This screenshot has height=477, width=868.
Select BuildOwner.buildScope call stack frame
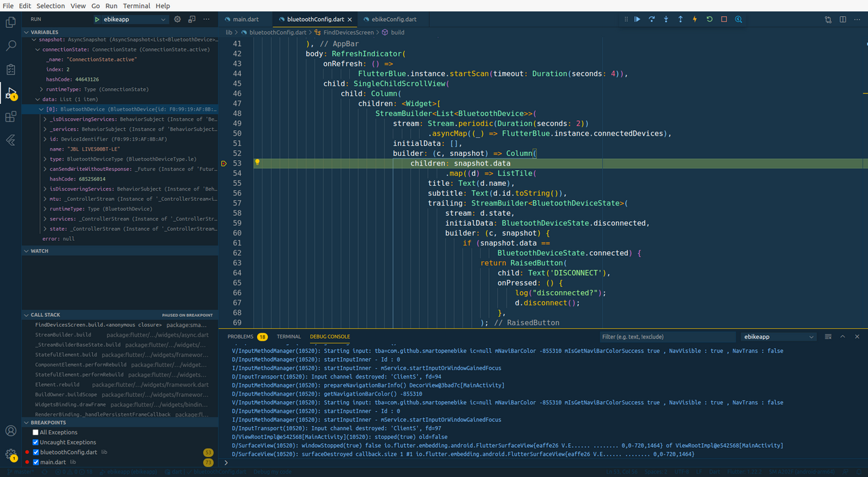click(120, 394)
